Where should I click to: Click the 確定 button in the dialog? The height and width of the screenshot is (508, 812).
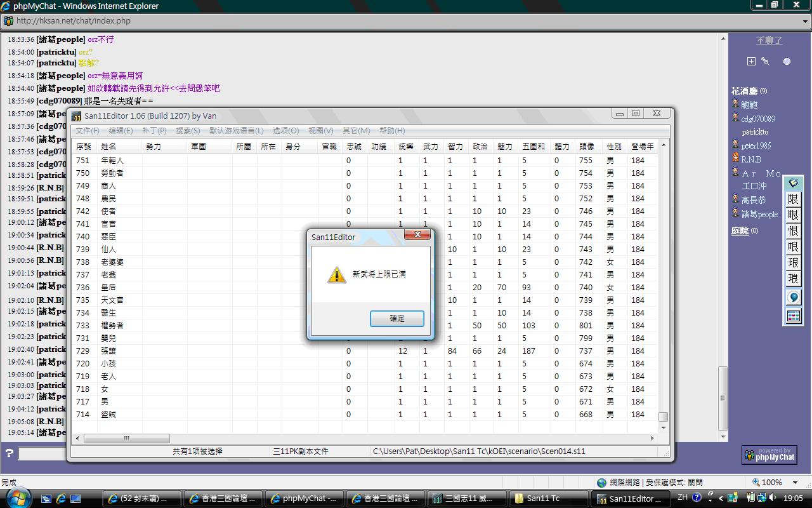396,319
